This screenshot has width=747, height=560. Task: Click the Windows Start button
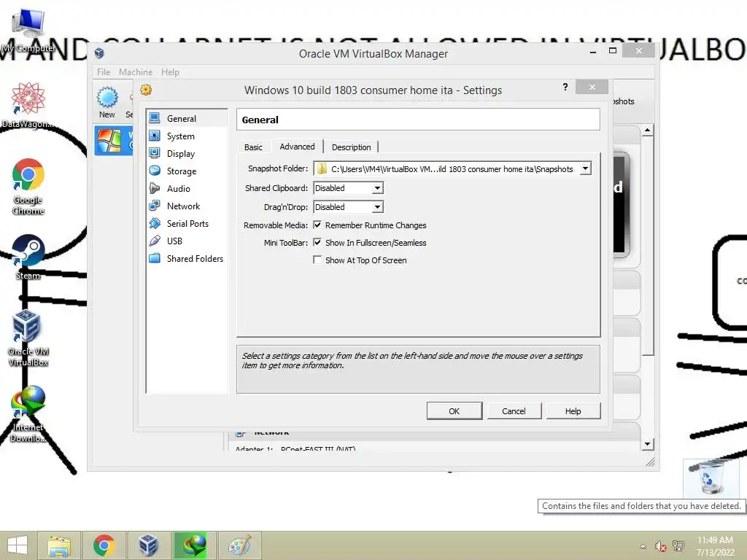(x=18, y=545)
